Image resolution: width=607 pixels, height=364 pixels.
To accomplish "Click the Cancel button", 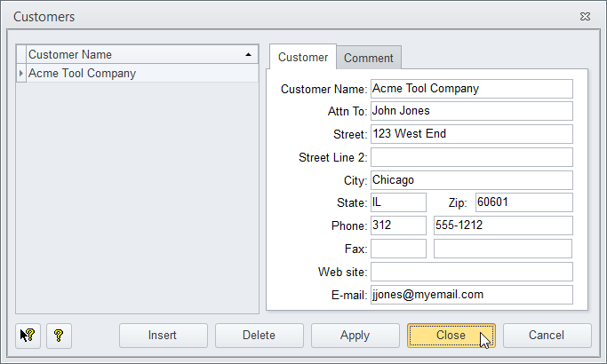I will (547, 336).
